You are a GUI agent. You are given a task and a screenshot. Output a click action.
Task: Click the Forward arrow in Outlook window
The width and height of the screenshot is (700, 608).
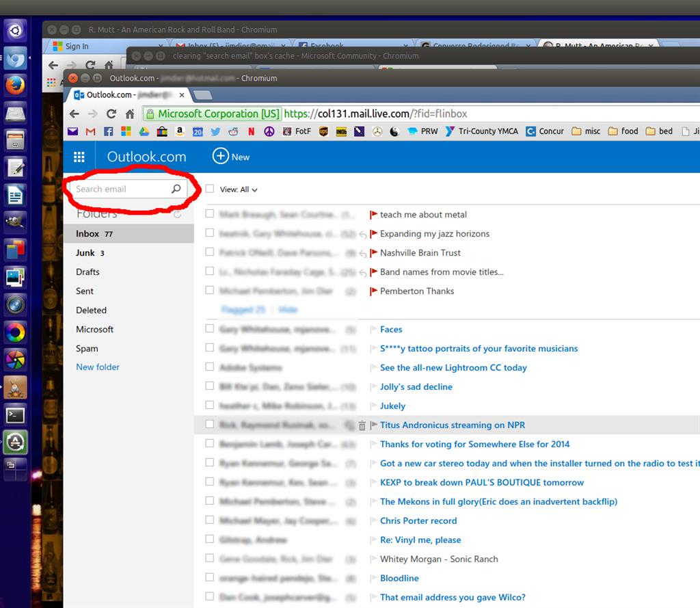[x=92, y=114]
